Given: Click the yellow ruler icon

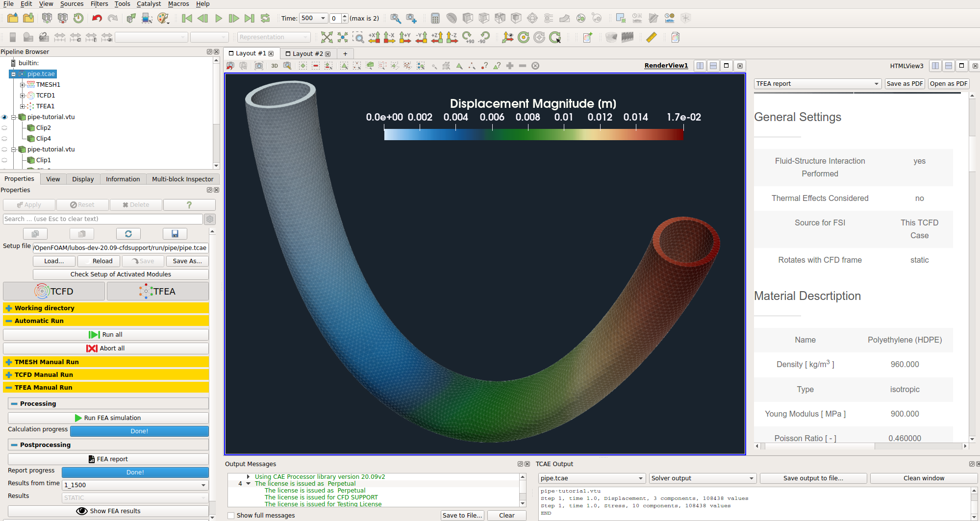Looking at the screenshot, I should [x=651, y=38].
